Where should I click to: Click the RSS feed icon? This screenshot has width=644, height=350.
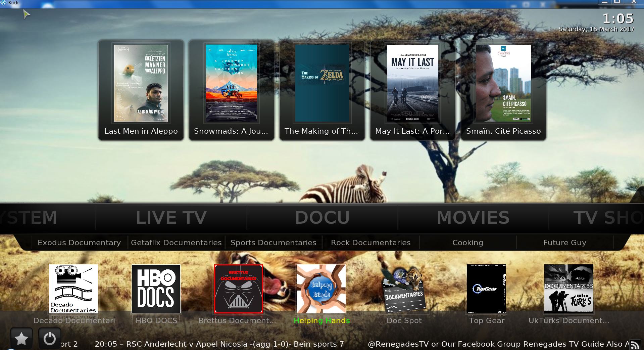[635, 345]
